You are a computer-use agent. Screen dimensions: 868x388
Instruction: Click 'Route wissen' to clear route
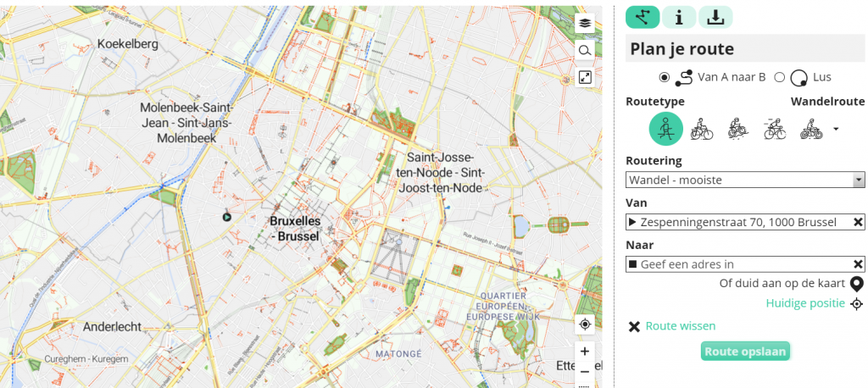click(x=680, y=326)
